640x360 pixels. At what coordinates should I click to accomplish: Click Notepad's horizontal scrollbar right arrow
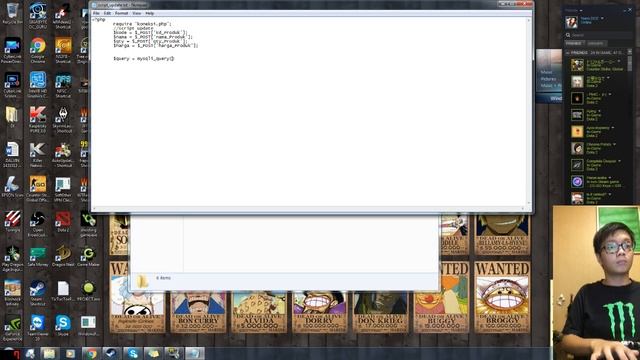[523, 209]
